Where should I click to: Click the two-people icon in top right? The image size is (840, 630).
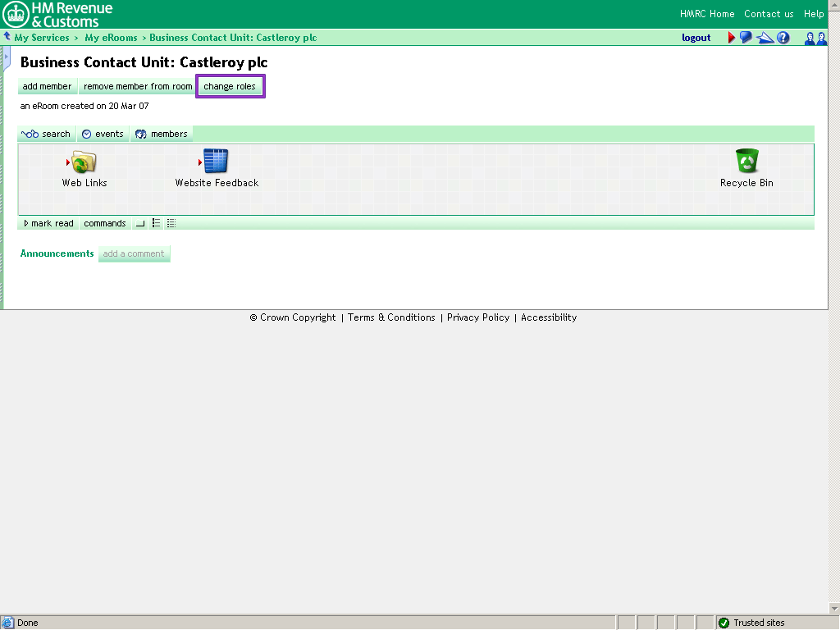click(815, 38)
